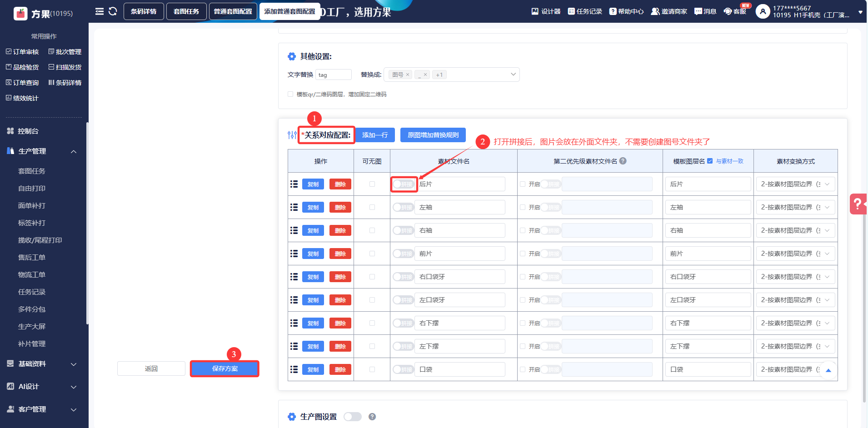
Task: Toggle 拼接 switch for 后片 row
Action: click(x=403, y=184)
